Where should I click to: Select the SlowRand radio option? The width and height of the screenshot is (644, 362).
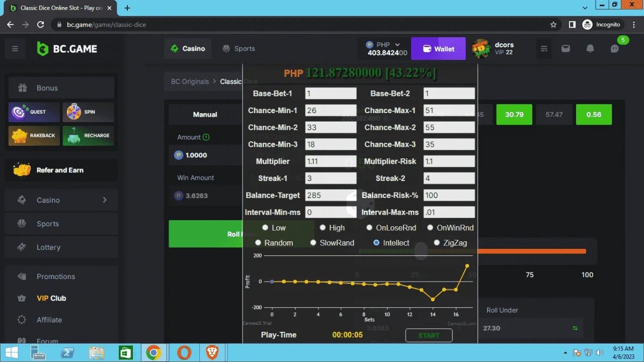tap(314, 243)
